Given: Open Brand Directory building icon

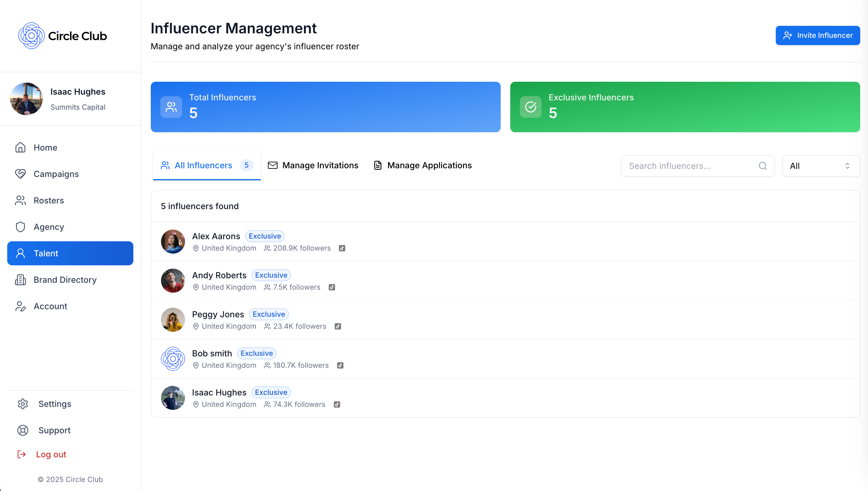Looking at the screenshot, I should coord(20,280).
